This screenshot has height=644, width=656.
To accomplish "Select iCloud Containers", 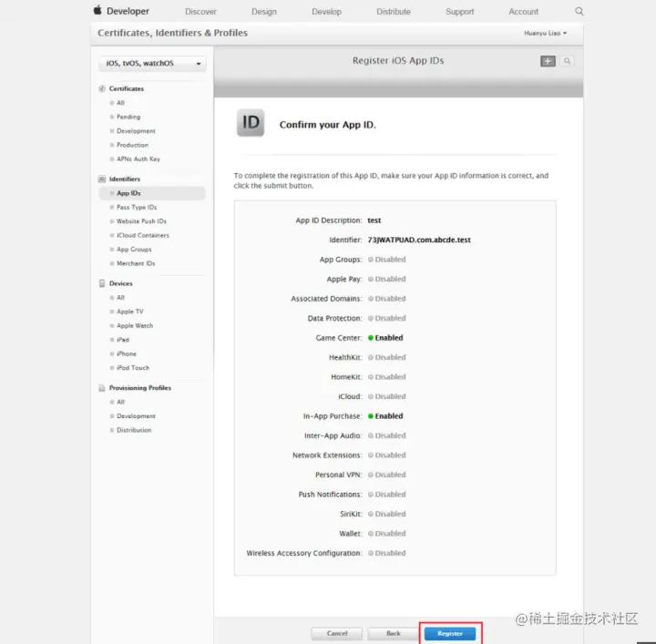I will tap(143, 235).
